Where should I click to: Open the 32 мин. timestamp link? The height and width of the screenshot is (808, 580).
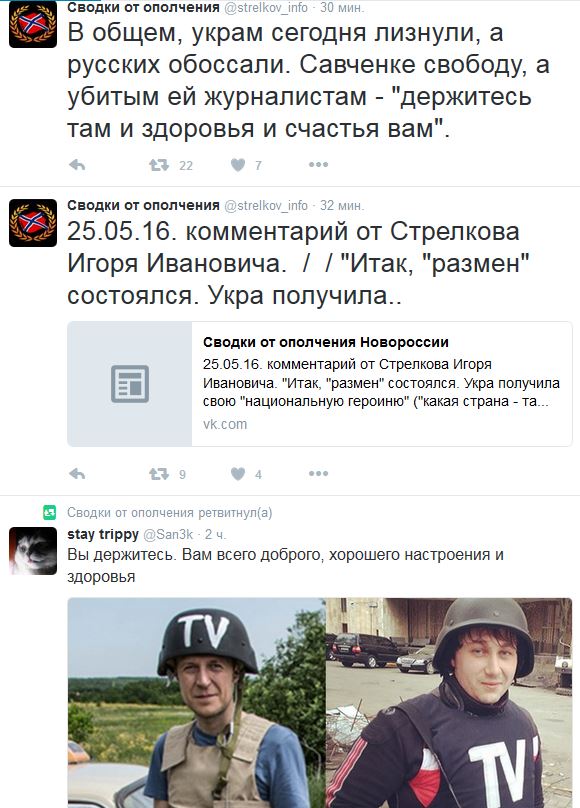[x=342, y=206]
